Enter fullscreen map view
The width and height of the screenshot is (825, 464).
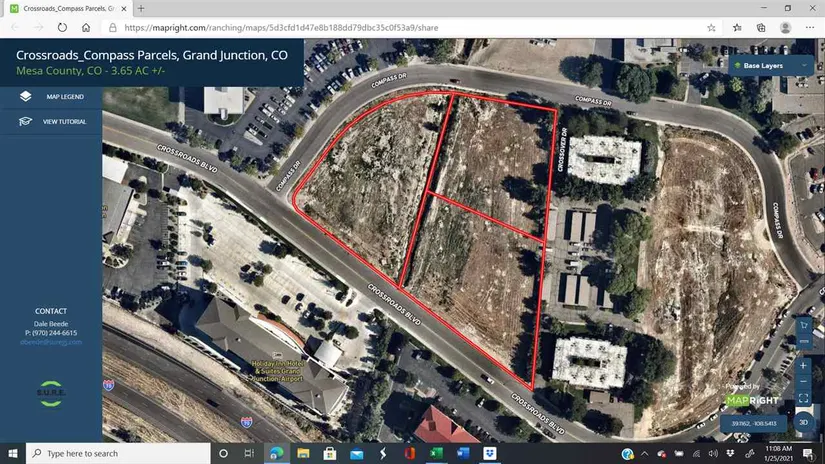803,397
